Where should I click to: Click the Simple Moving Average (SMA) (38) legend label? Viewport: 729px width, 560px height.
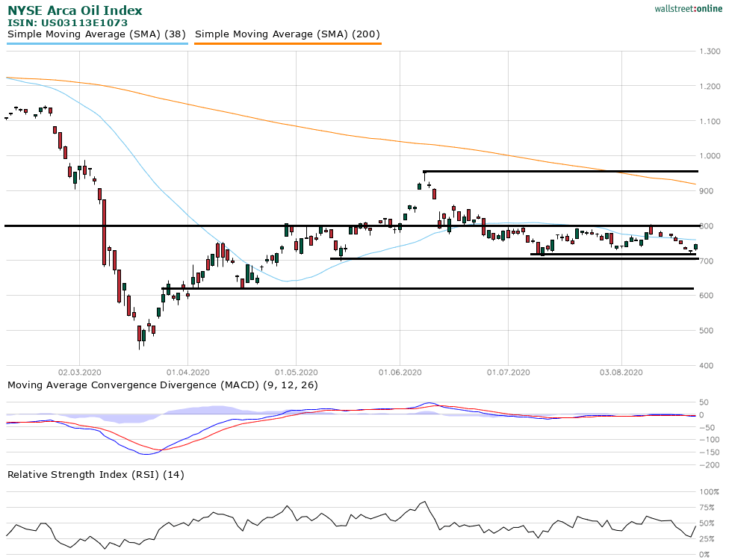pyautogui.click(x=96, y=34)
